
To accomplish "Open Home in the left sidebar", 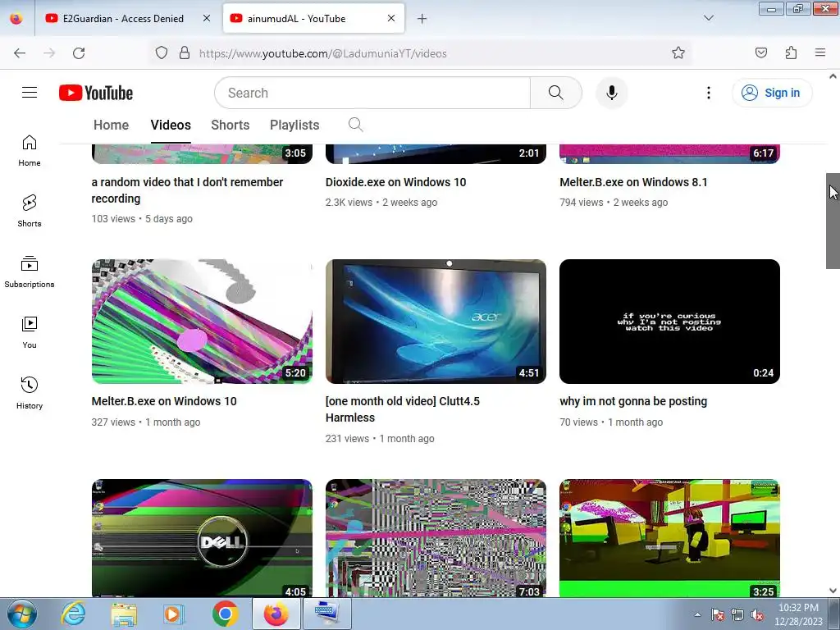I will click(30, 151).
